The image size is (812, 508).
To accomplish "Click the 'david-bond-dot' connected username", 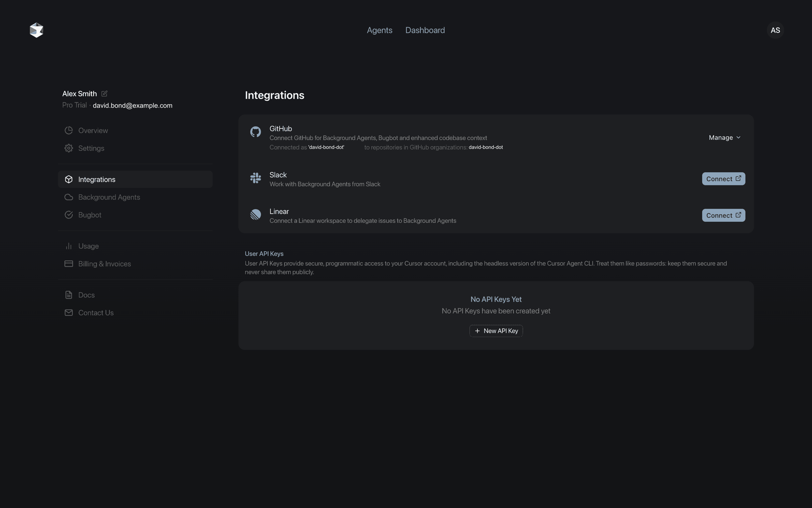I will [x=326, y=147].
